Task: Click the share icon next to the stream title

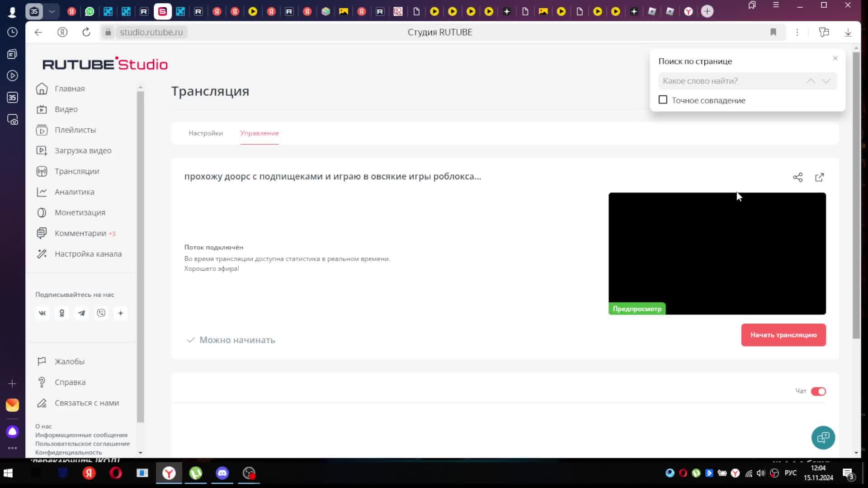Action: [797, 178]
